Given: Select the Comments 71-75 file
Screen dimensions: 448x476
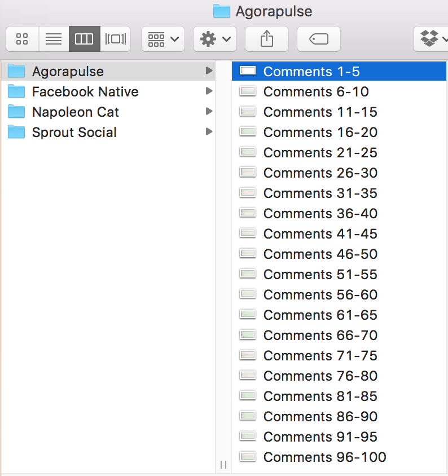Looking at the screenshot, I should click(320, 356).
